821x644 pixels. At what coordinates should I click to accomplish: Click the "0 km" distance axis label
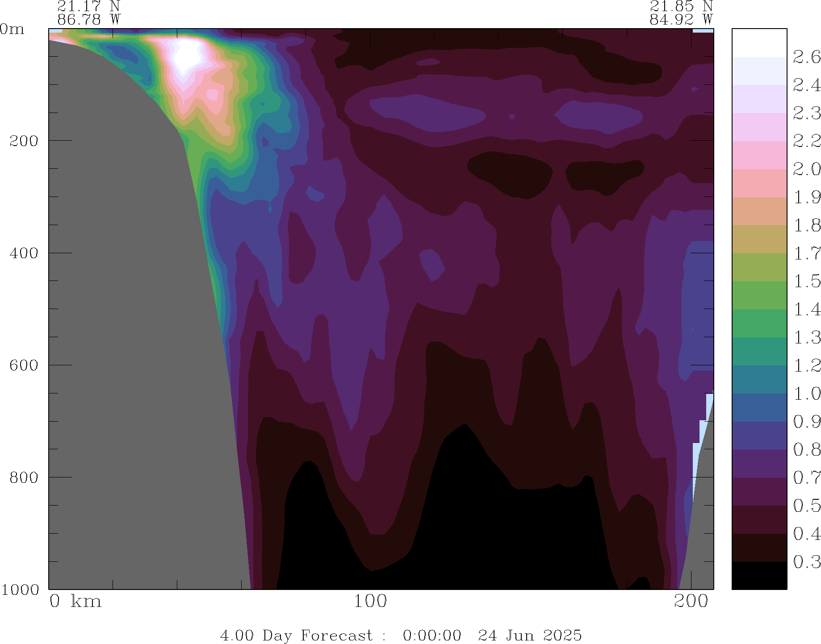(x=75, y=602)
